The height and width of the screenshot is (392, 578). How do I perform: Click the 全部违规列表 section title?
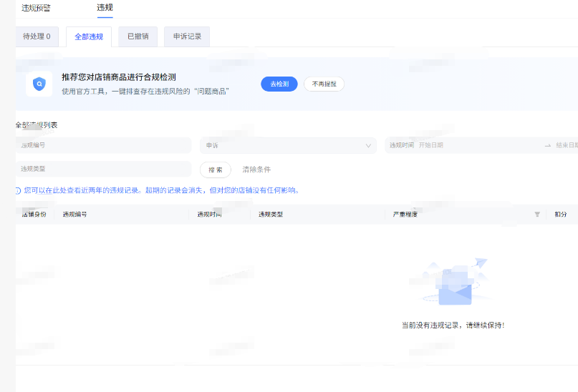(37, 125)
